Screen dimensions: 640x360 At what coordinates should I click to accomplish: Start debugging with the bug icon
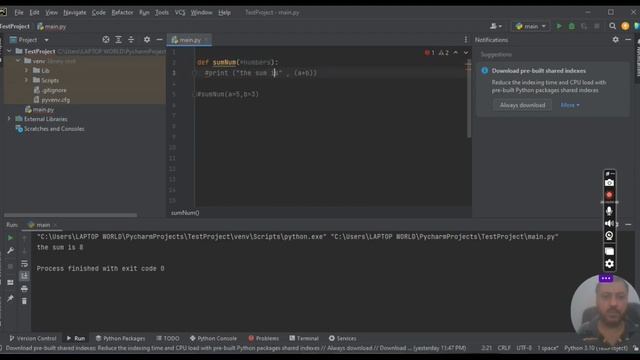coord(572,26)
